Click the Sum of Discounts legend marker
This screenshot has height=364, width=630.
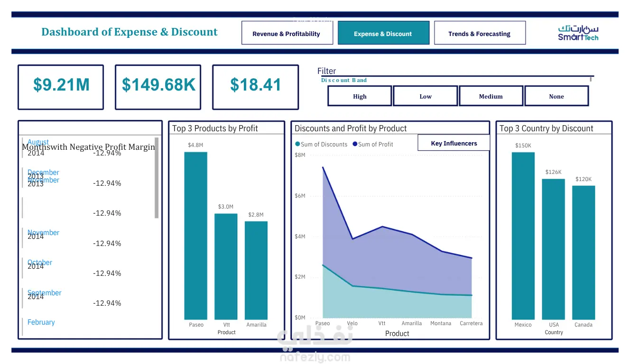click(297, 144)
